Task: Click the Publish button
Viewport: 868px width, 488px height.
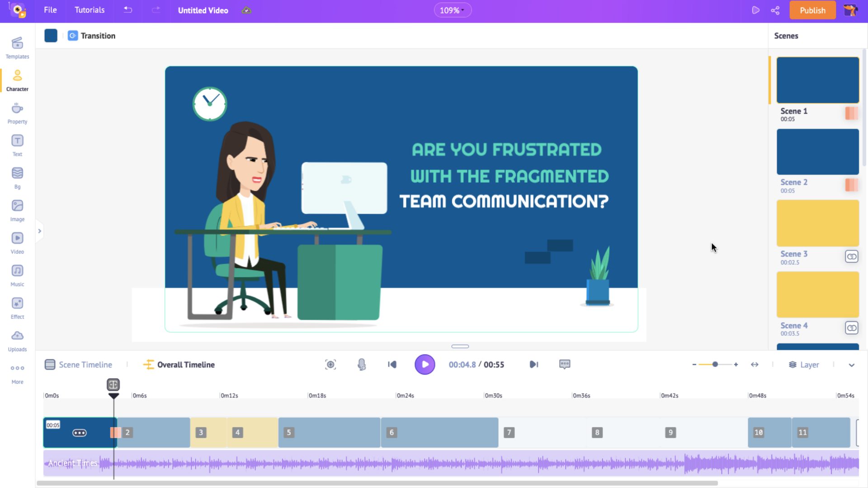Action: click(812, 10)
